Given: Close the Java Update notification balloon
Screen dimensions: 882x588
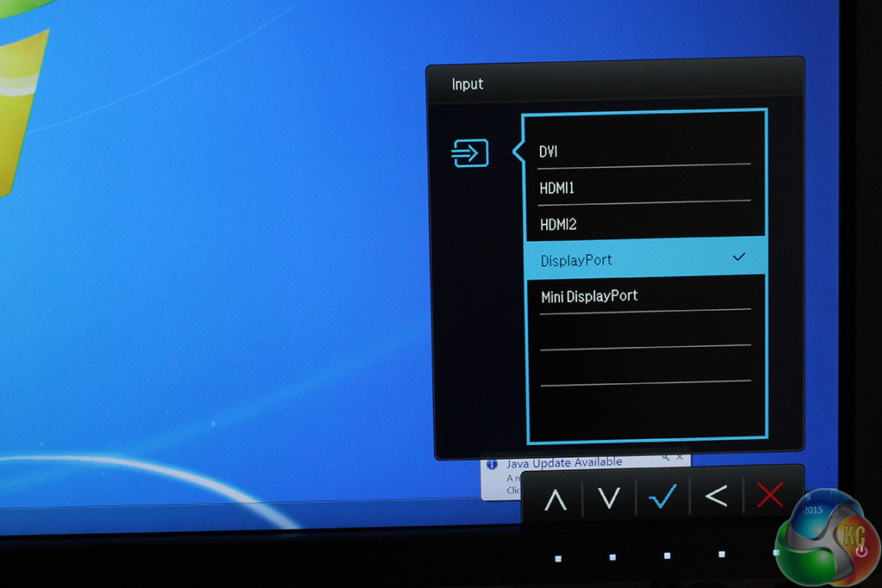Looking at the screenshot, I should (x=680, y=457).
